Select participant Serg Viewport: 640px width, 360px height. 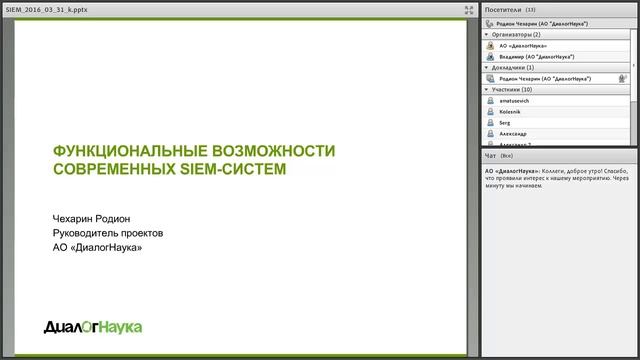[x=556, y=122]
